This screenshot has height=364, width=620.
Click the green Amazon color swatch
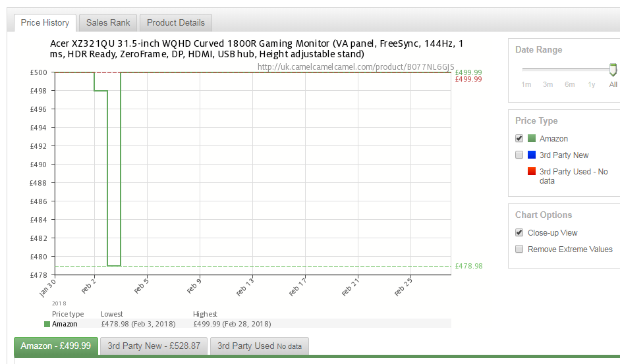(x=532, y=138)
